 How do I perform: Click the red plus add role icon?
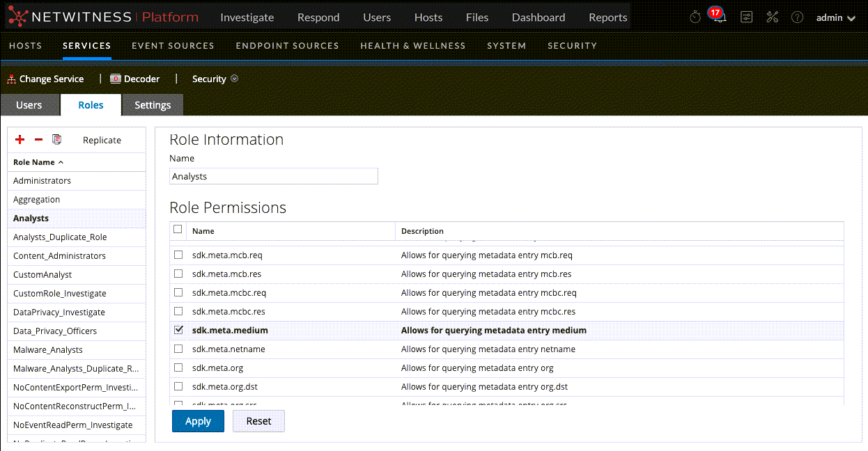pyautogui.click(x=20, y=140)
